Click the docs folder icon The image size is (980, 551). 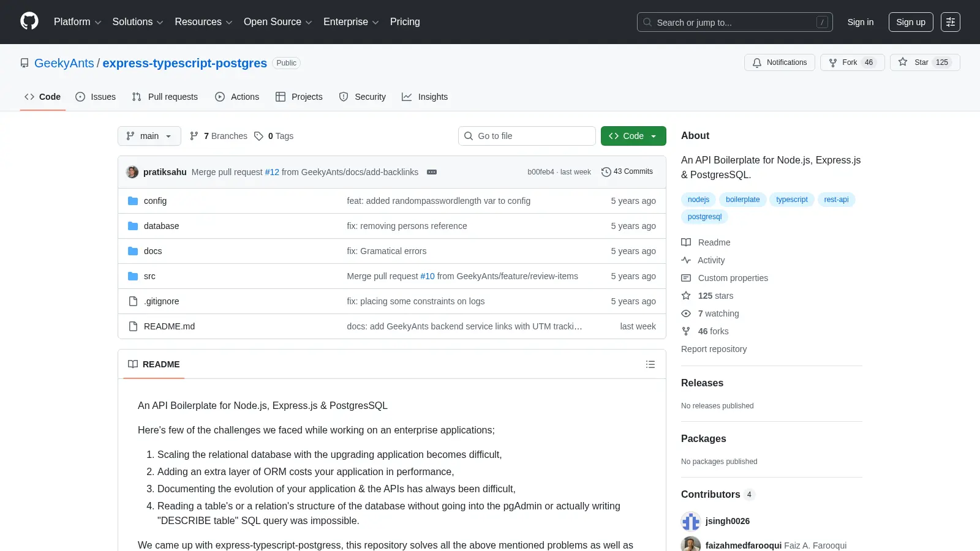click(133, 251)
